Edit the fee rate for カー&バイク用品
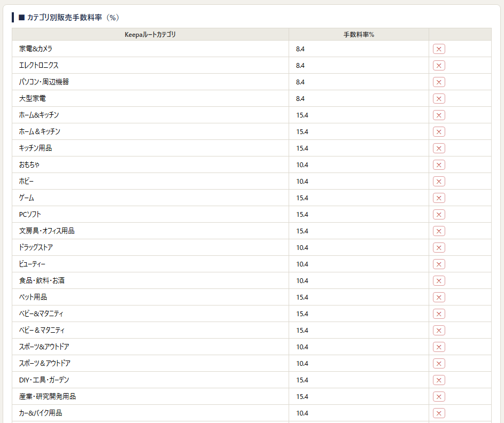The image size is (504, 423). 359,413
